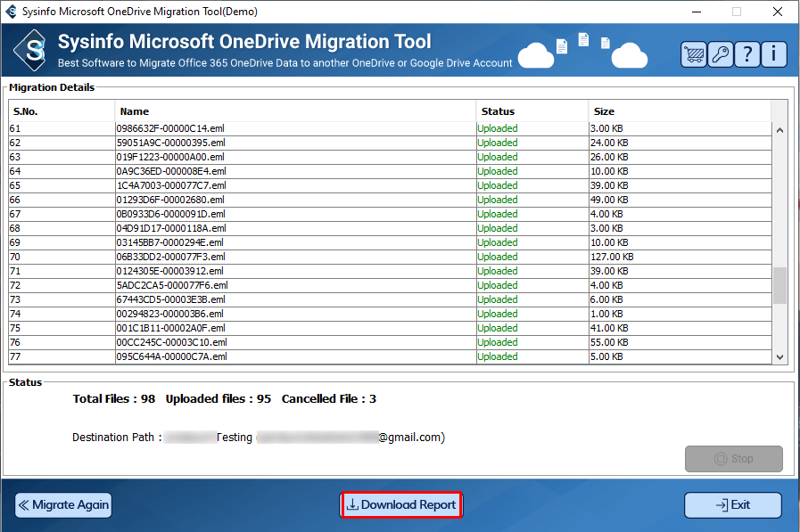
Task: Click the vertical scrollbar thumb
Action: 779,285
